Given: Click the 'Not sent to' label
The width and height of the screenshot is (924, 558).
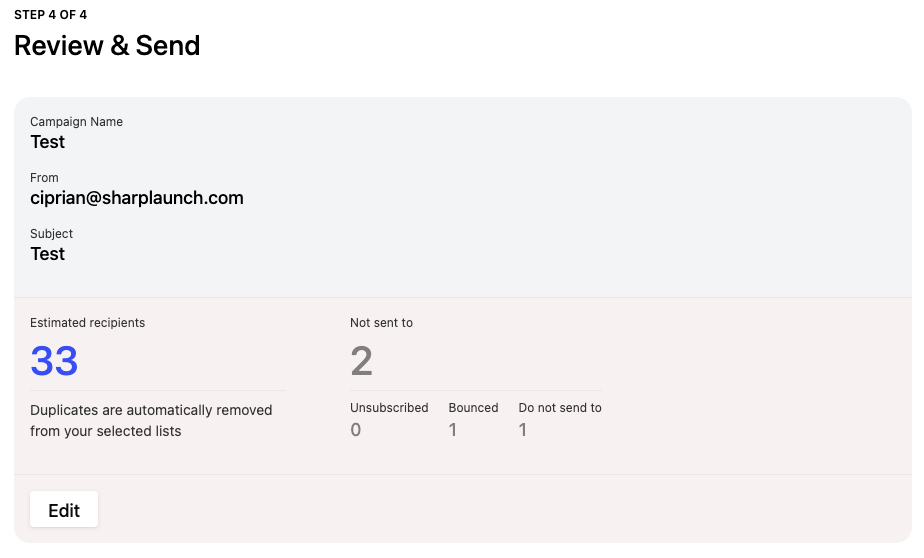Looking at the screenshot, I should (381, 323).
